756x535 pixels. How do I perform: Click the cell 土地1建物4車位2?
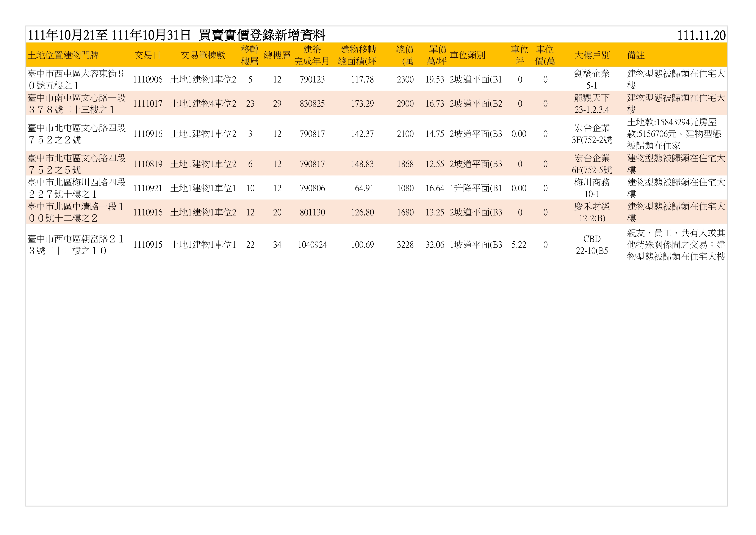point(203,104)
